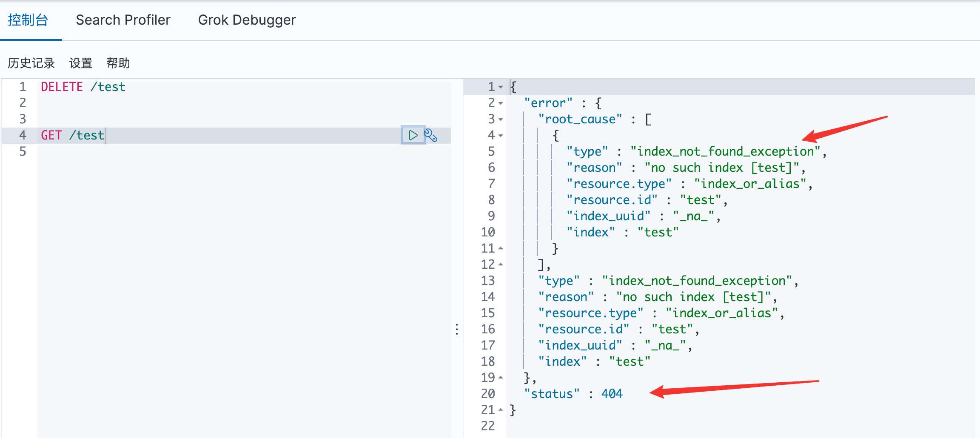
Task: Collapse the root object fold arrow on line 1
Action: 501,87
